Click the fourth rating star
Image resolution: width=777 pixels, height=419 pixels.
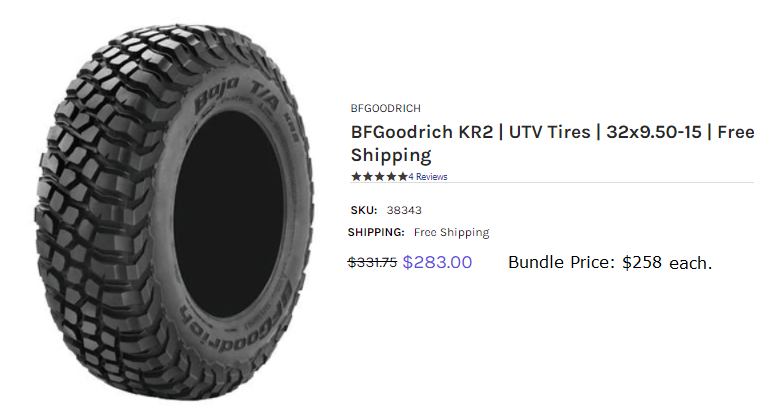click(391, 177)
